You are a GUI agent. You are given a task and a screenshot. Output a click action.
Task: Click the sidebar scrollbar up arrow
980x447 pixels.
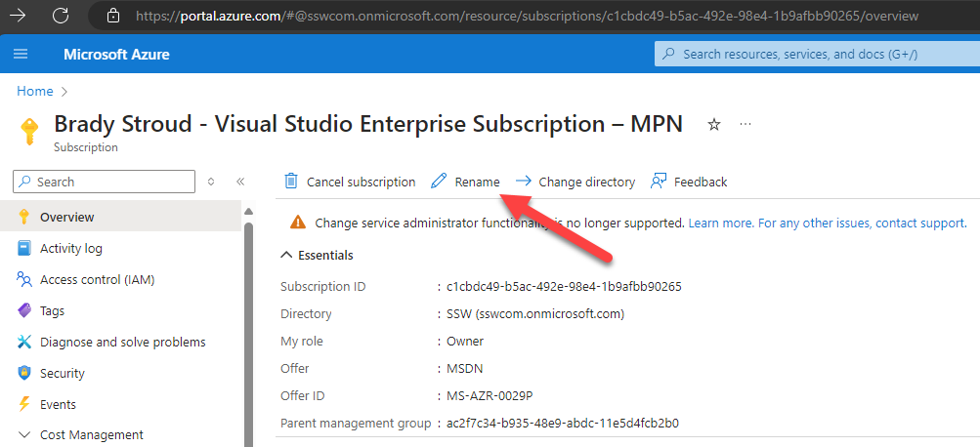[x=248, y=211]
